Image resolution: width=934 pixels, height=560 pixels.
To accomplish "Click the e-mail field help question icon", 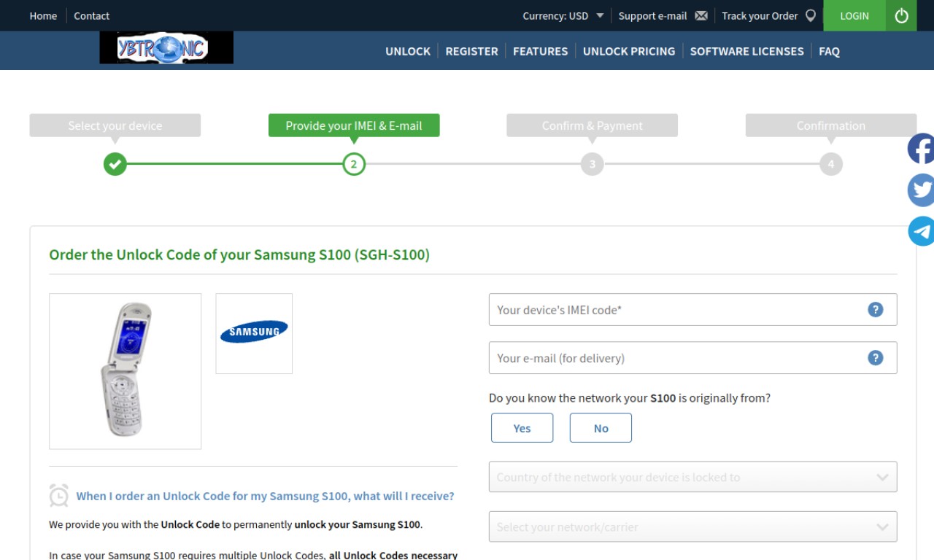I will [876, 358].
